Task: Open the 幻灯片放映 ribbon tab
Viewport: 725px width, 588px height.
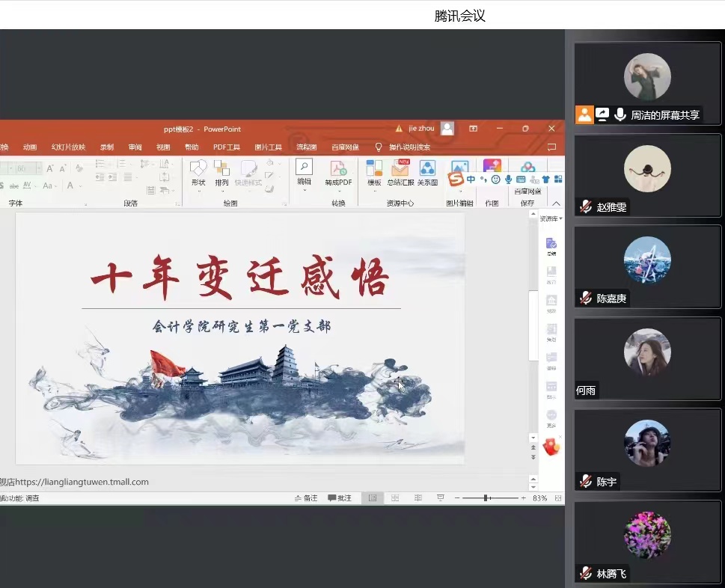Action: point(68,147)
